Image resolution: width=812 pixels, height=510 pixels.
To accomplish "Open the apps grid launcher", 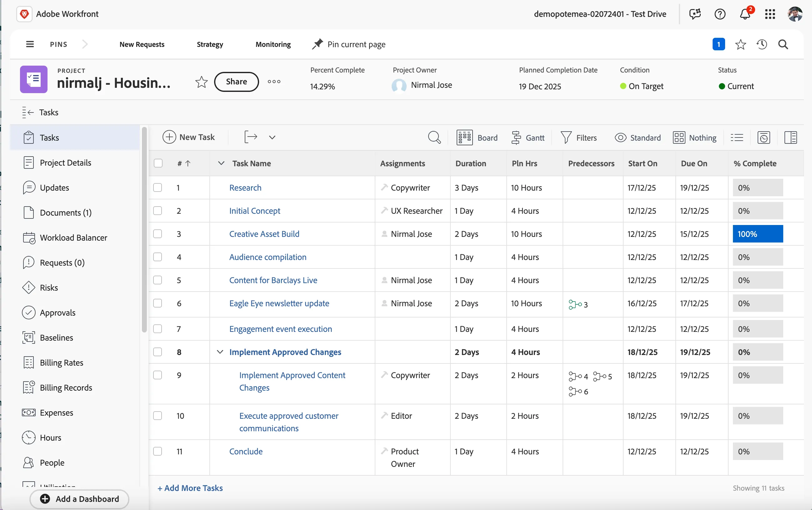I will (x=770, y=14).
